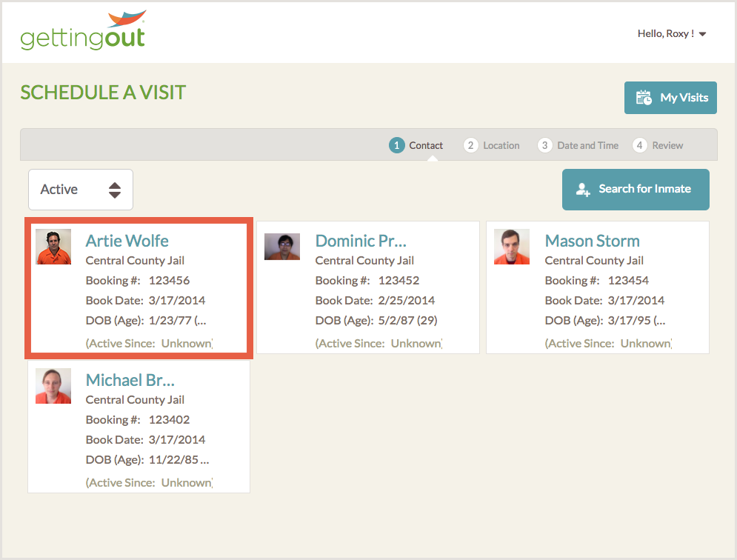Go to the Location step tab

pos(501,145)
